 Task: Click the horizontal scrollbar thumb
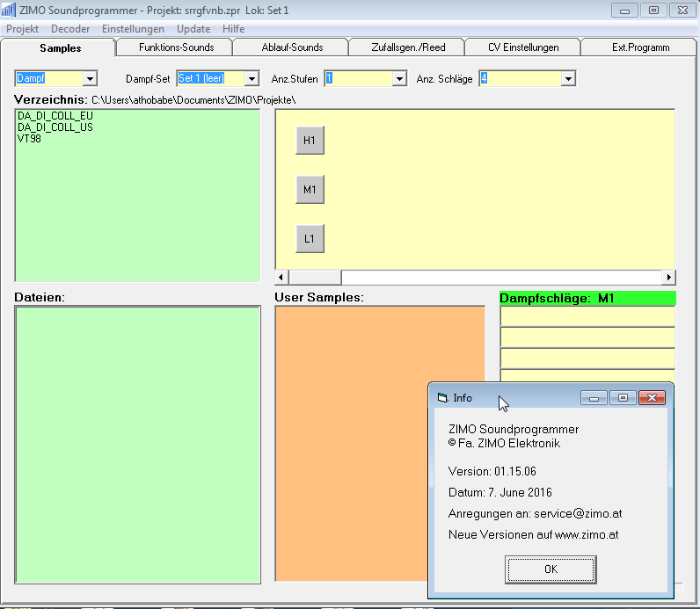point(315,277)
